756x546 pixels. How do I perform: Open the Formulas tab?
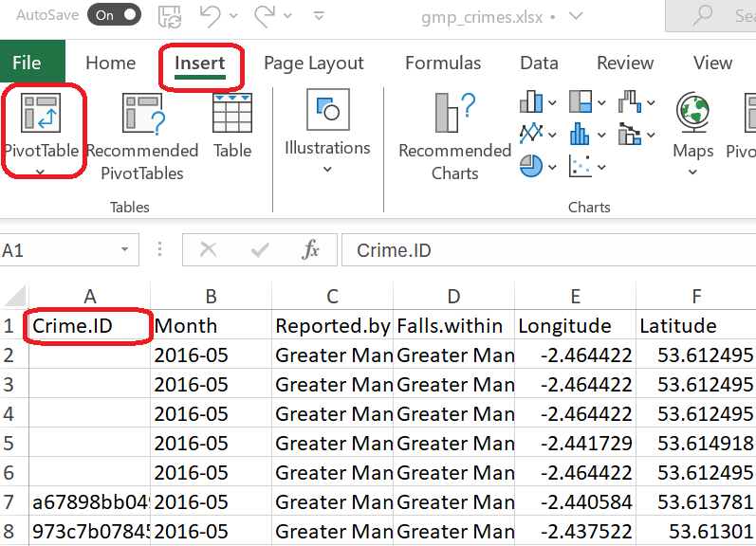click(x=443, y=64)
